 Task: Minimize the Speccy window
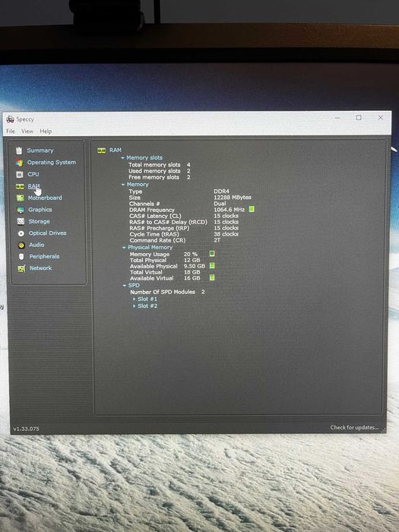[x=337, y=118]
